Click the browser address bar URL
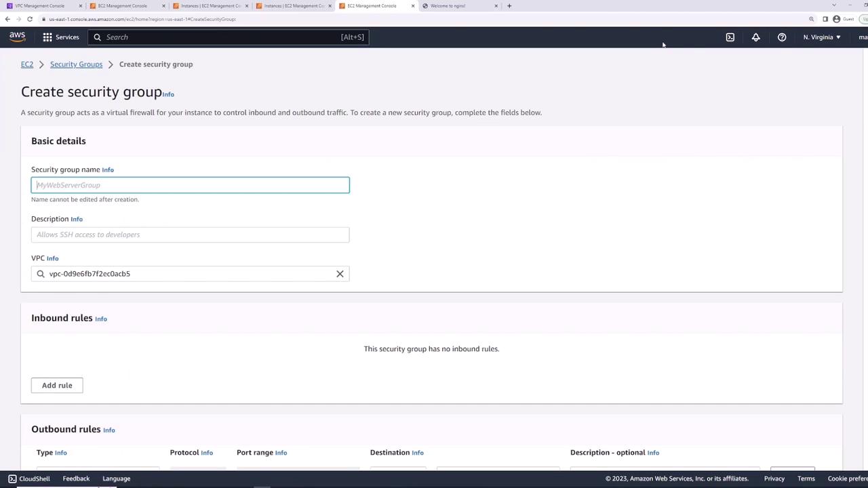Screen dimensions: 868x488 click(142, 19)
